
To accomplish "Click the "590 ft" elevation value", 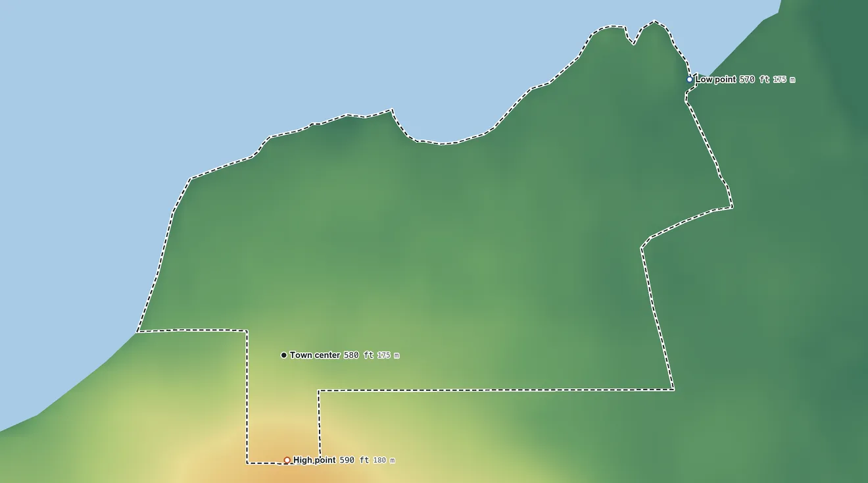I will (x=354, y=460).
